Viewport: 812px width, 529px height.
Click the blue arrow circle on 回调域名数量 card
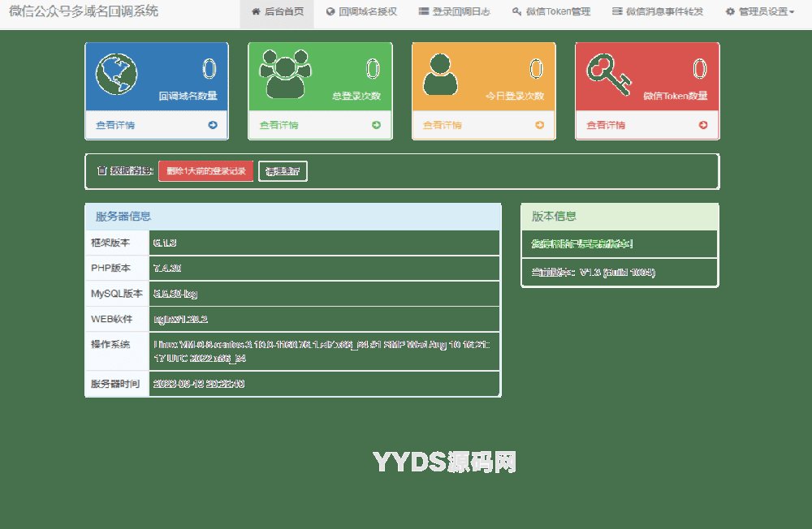click(x=213, y=125)
